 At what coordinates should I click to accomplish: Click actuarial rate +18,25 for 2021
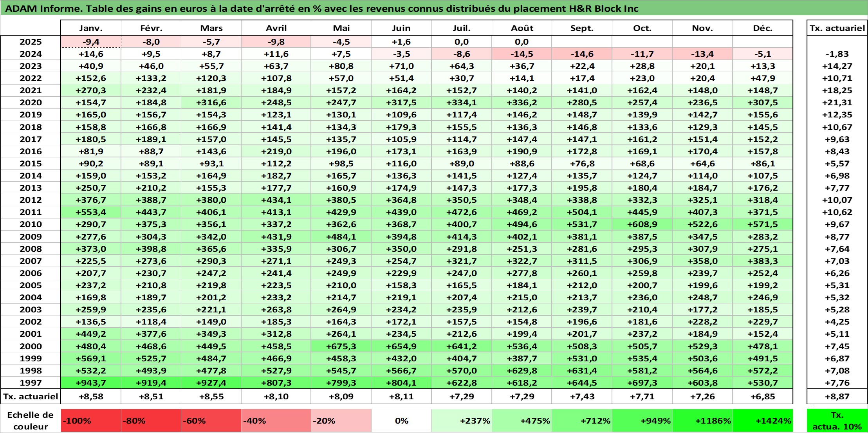pyautogui.click(x=837, y=90)
